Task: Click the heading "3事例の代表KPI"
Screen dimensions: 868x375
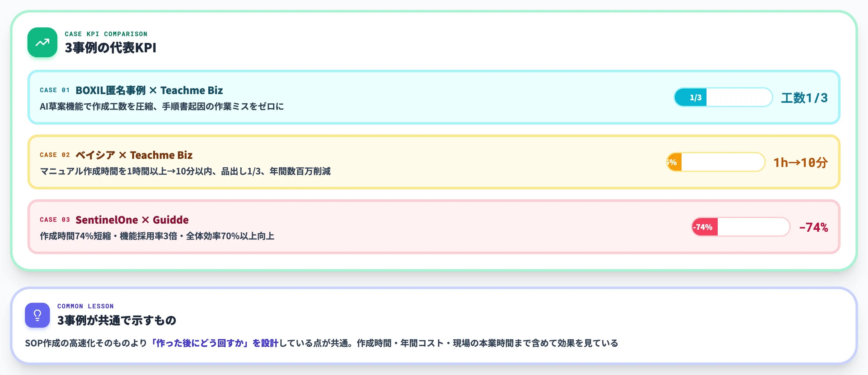Action: [110, 48]
